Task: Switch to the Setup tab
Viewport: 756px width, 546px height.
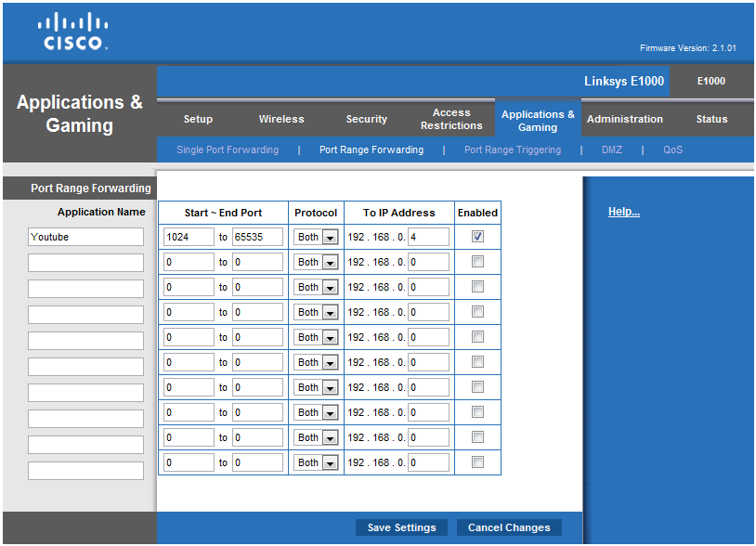Action: [198, 119]
